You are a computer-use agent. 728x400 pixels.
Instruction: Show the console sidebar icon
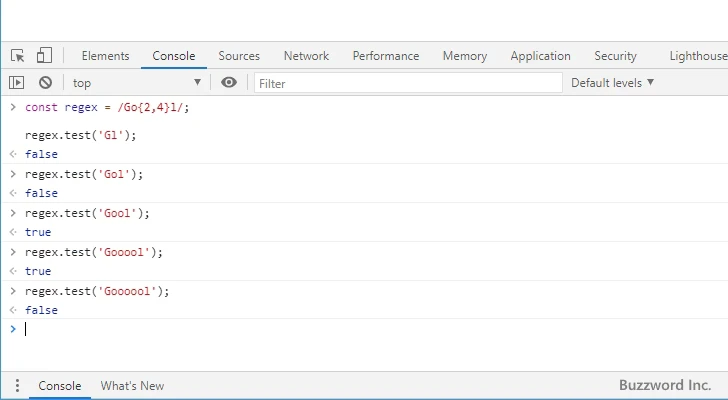pos(17,83)
